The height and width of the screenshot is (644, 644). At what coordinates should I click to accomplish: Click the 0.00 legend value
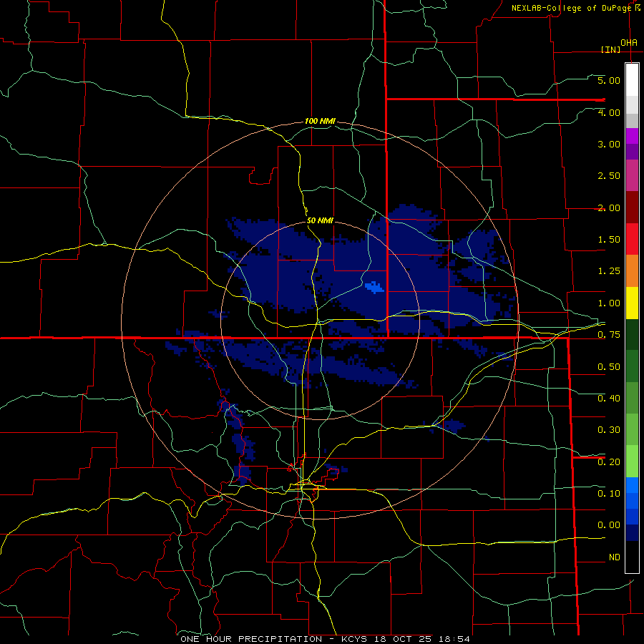click(x=609, y=525)
